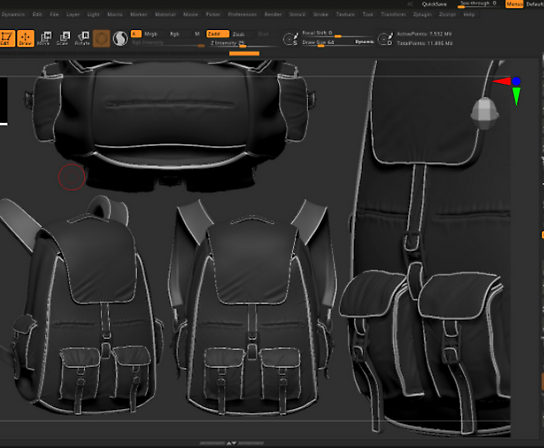The width and height of the screenshot is (544, 448).
Task: Click the brown sphere material icon
Action: pyautogui.click(x=101, y=39)
